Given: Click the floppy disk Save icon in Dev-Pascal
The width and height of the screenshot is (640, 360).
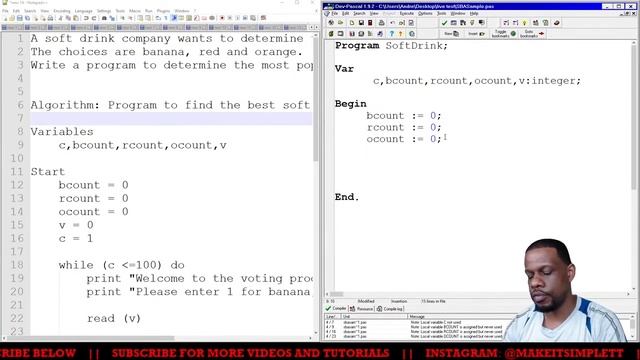Looking at the screenshot, I should click(x=361, y=23).
